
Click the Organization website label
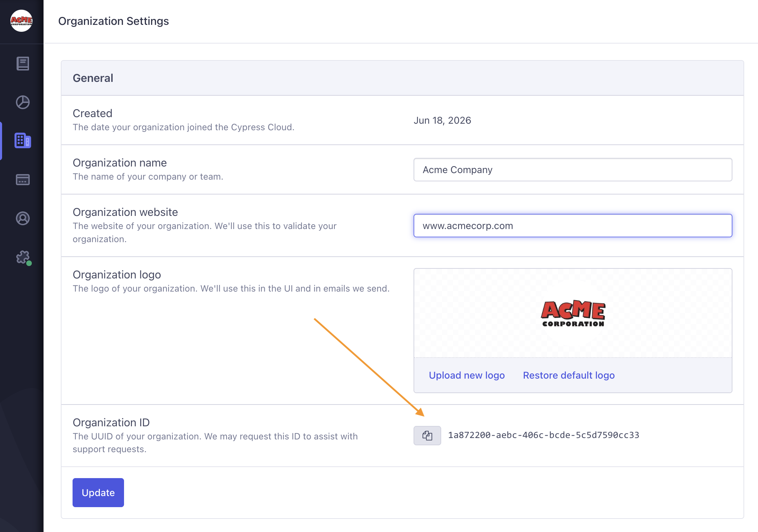pos(125,212)
